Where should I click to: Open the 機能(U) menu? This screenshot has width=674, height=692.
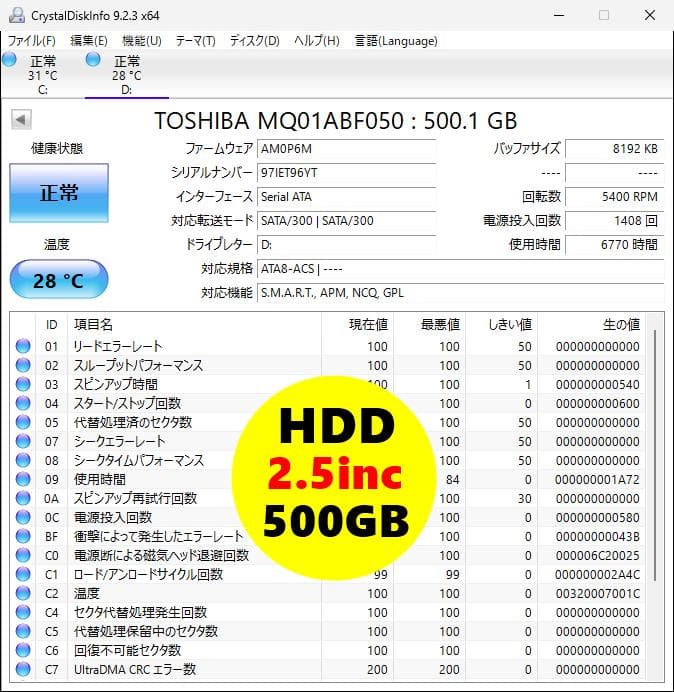(x=142, y=41)
